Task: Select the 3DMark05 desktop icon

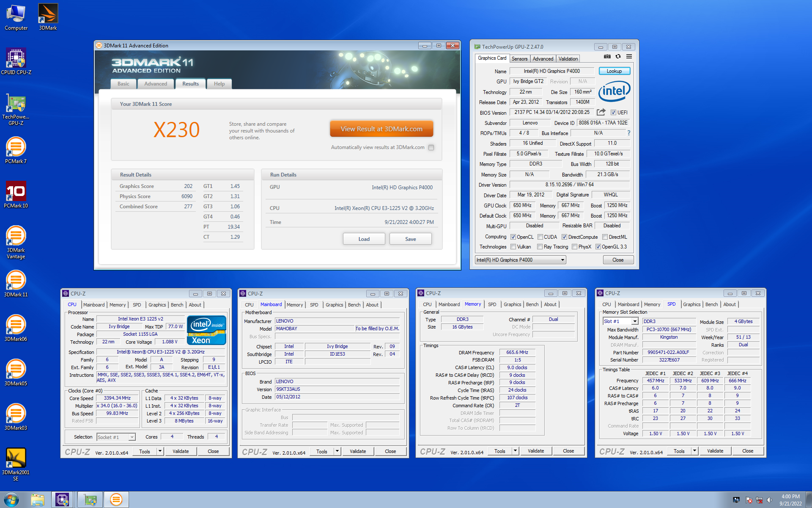Action: coord(16,373)
